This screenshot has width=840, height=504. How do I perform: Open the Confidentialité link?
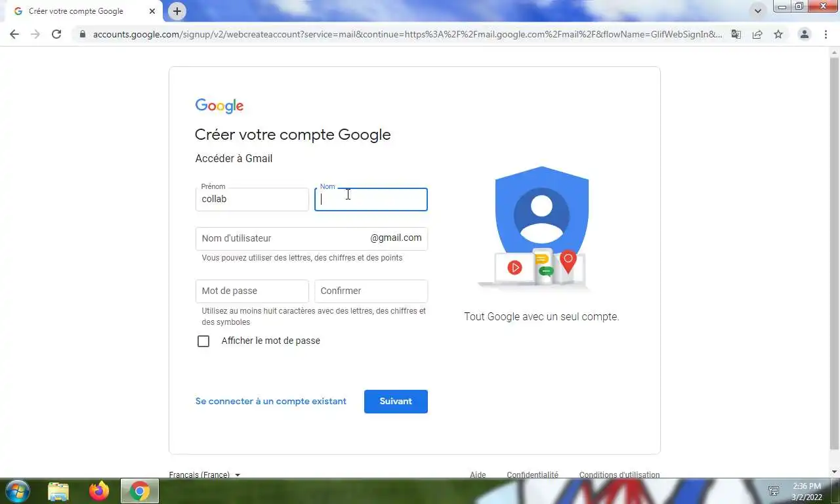532,474
